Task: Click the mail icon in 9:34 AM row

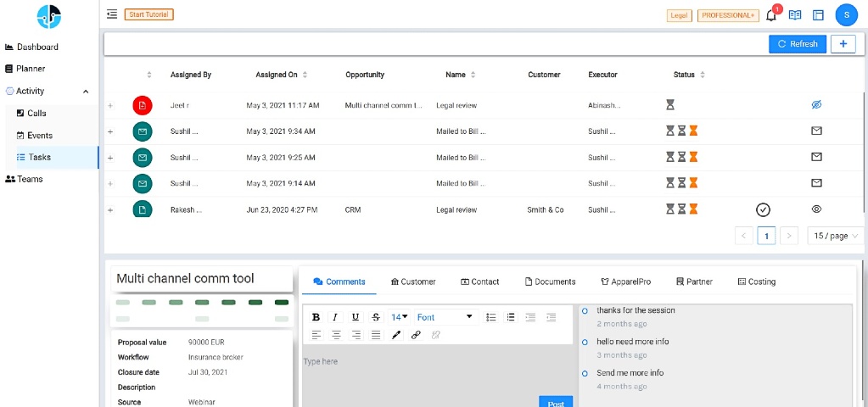Action: (143, 131)
